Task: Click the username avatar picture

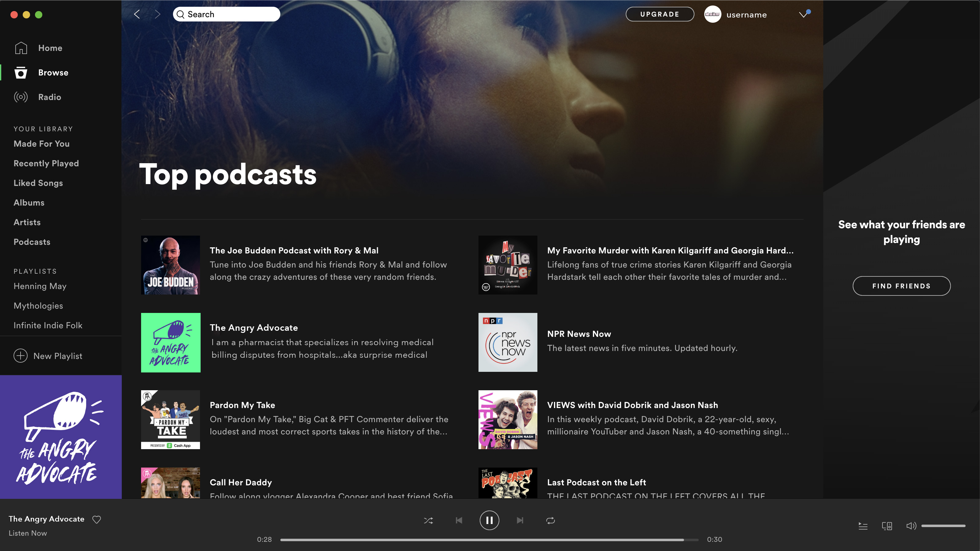Action: 713,14
